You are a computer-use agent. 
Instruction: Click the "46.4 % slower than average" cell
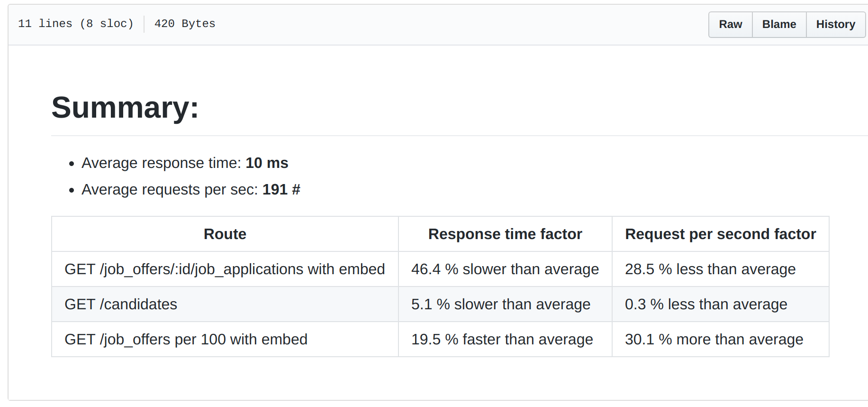point(505,269)
